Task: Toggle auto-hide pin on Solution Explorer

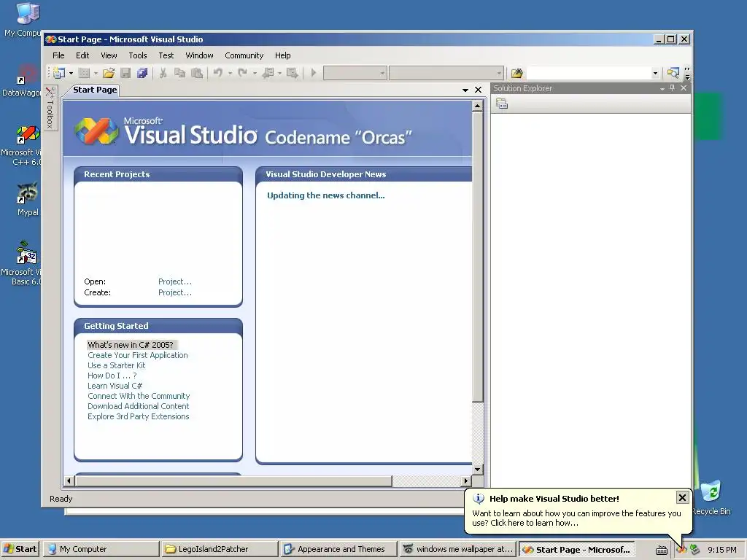Action: [x=672, y=88]
